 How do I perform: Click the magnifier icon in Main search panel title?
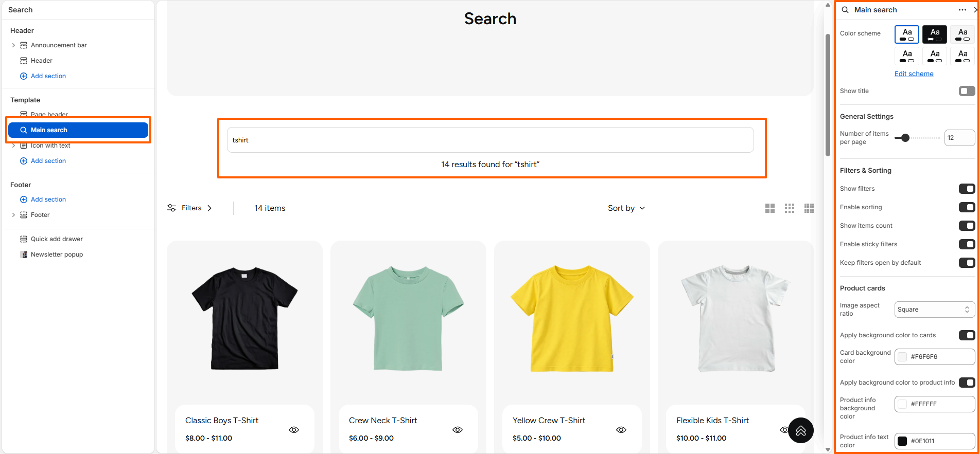click(845, 10)
